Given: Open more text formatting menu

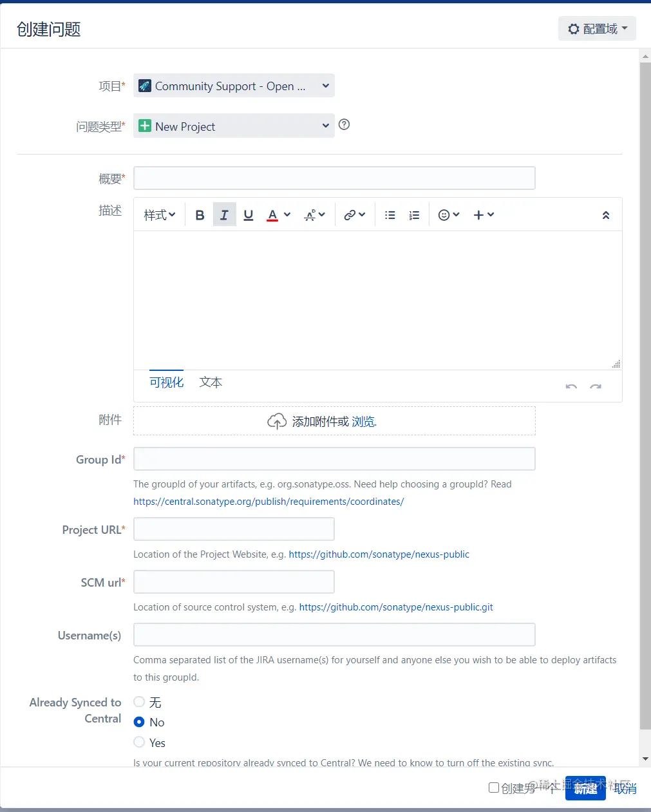Looking at the screenshot, I should (x=315, y=215).
